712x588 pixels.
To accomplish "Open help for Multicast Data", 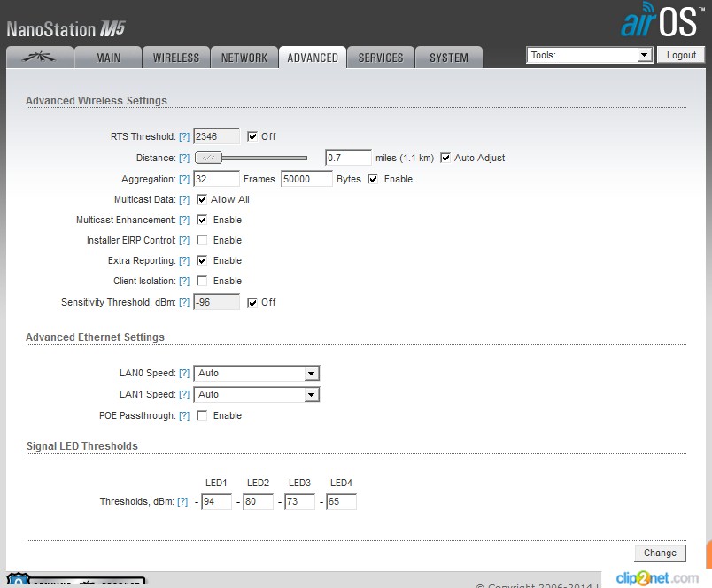I will tap(184, 200).
